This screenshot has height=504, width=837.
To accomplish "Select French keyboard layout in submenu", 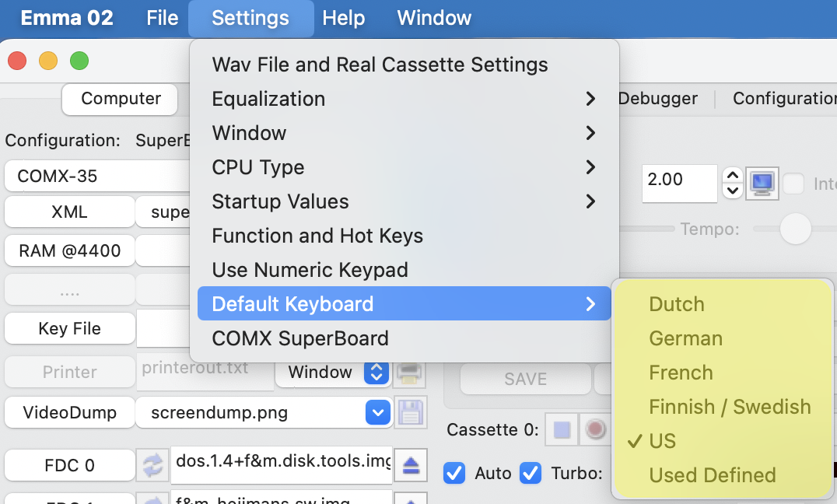I will (681, 373).
